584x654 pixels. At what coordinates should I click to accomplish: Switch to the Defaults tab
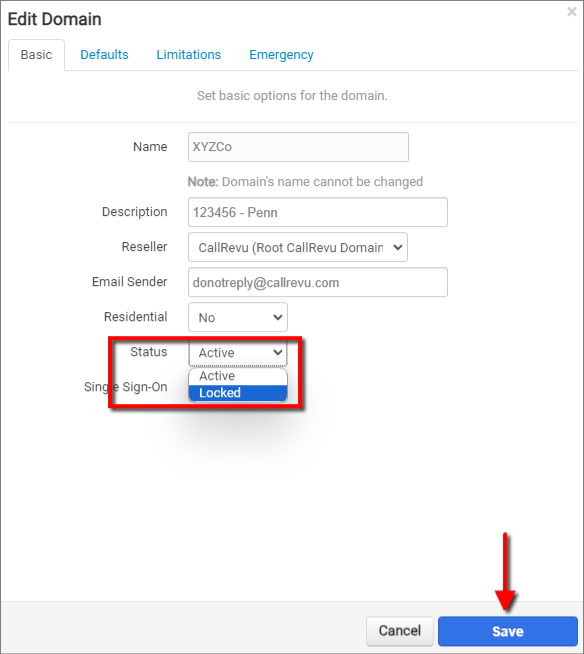pyautogui.click(x=104, y=55)
